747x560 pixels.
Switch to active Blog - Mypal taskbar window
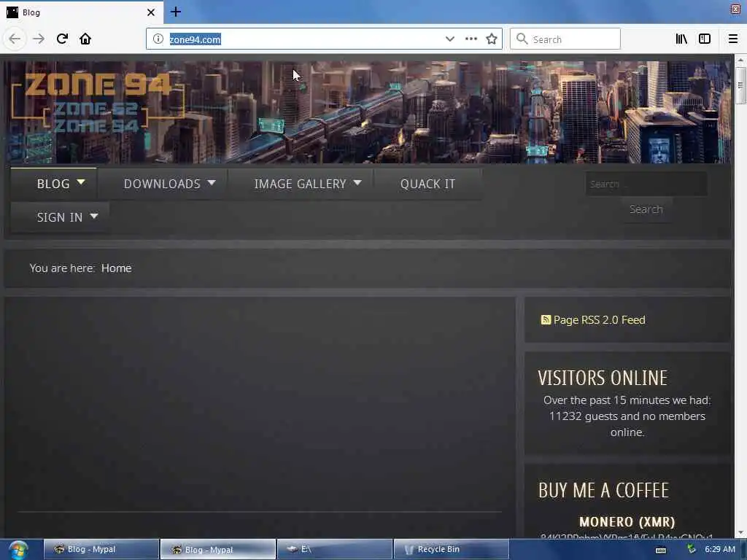(x=217, y=549)
